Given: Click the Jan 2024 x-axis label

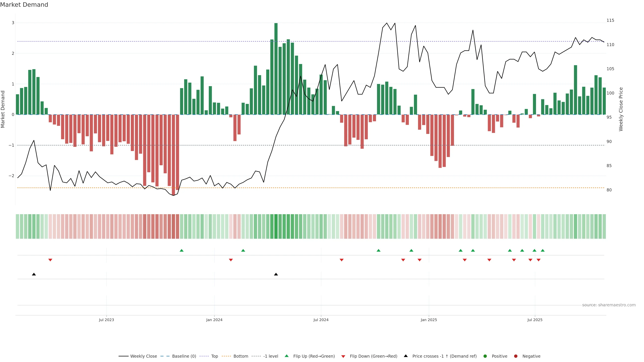Looking at the screenshot, I should [x=214, y=320].
